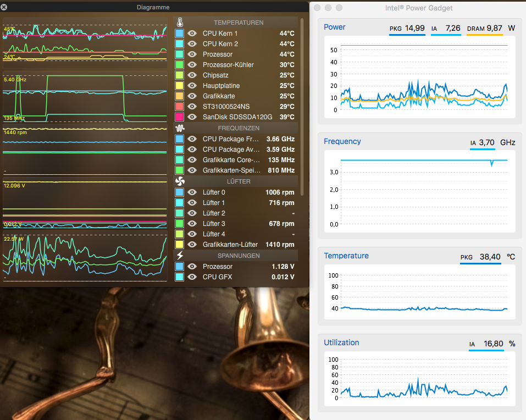Close the Diagramme panel with the X
The width and height of the screenshot is (526, 420).
pyautogui.click(x=4, y=7)
